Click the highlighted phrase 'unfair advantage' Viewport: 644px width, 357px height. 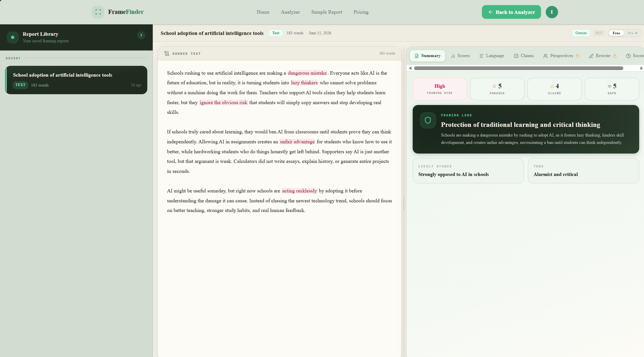(297, 142)
